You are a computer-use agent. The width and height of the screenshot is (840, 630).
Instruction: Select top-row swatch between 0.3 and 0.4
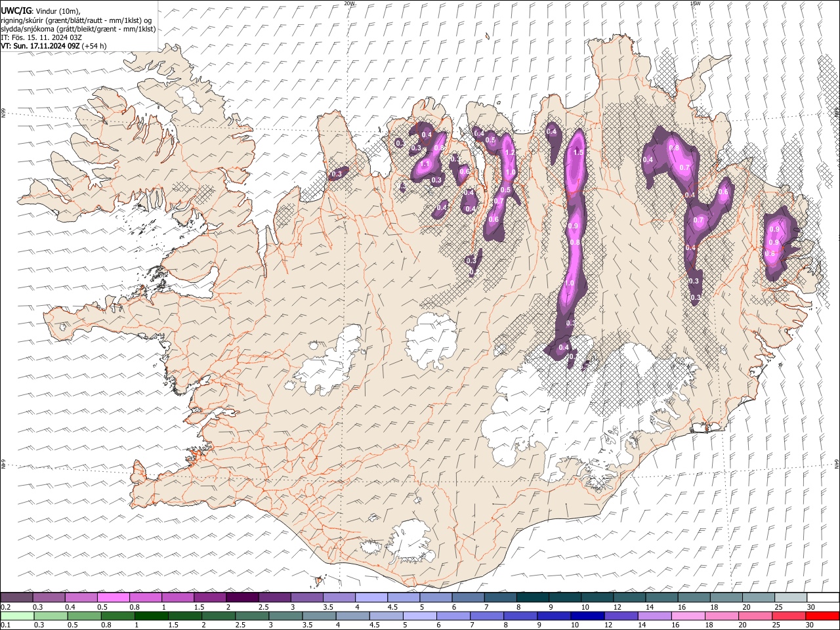coord(49,598)
